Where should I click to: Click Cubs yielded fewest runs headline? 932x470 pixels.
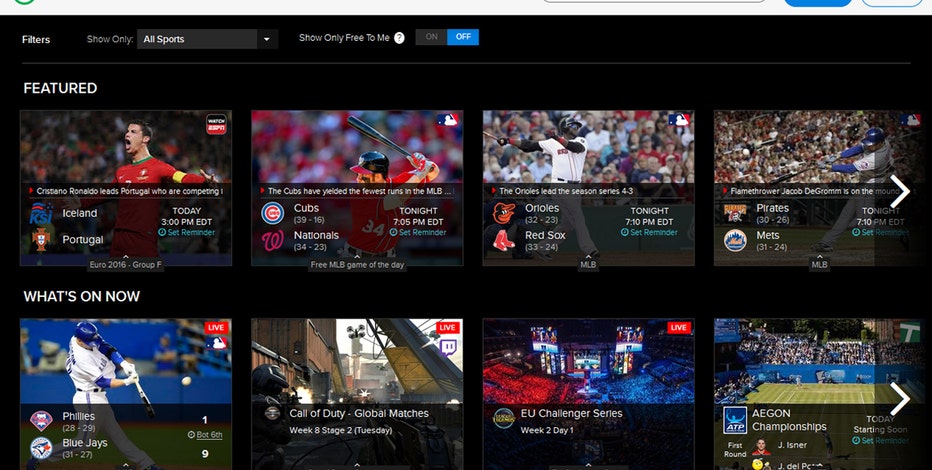360,191
